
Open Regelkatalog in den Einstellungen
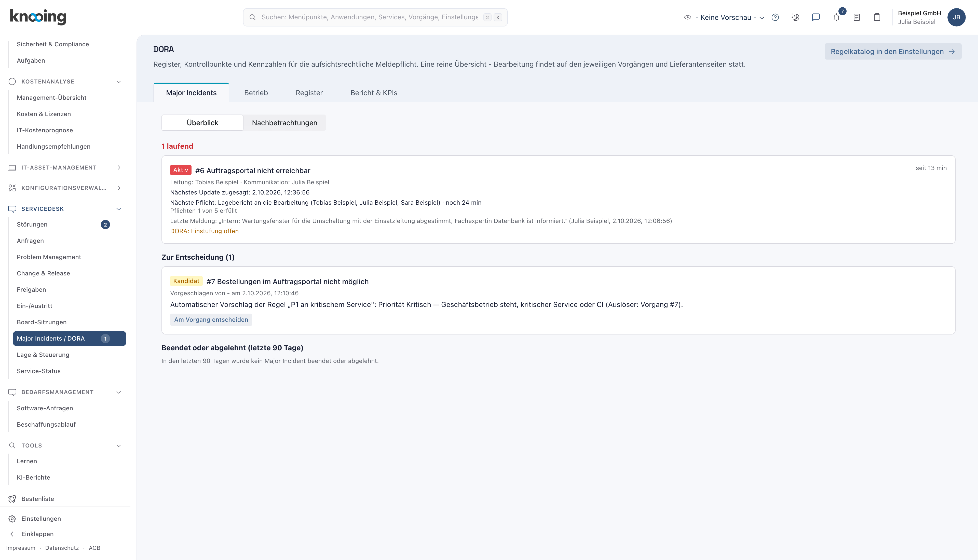(893, 51)
